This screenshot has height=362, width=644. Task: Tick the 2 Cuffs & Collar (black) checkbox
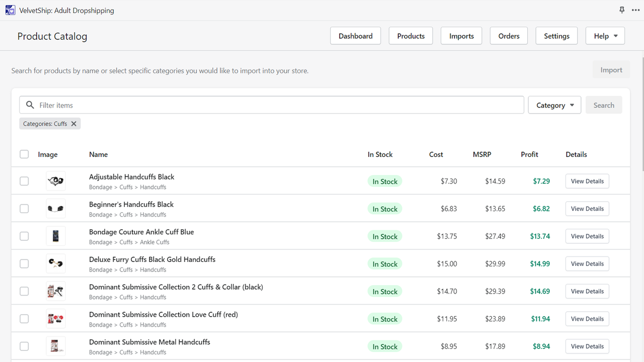pyautogui.click(x=24, y=291)
